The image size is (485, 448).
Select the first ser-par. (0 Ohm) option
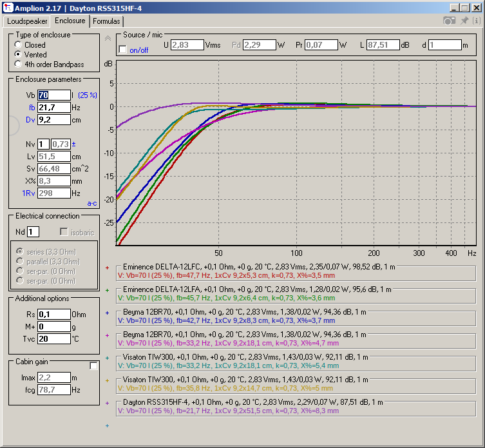(20, 271)
